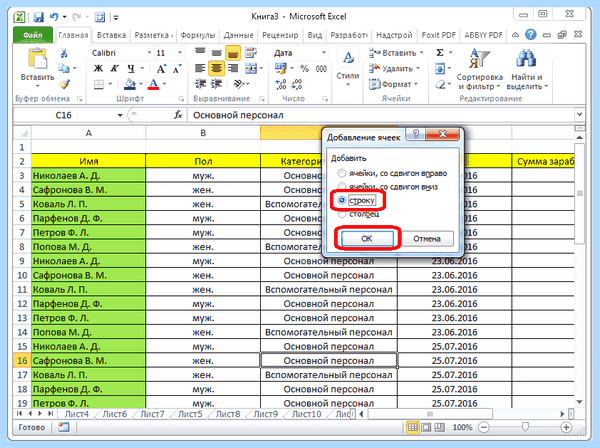This screenshot has height=448, width=600.
Task: Click the Undo arrow icon
Action: 54,17
